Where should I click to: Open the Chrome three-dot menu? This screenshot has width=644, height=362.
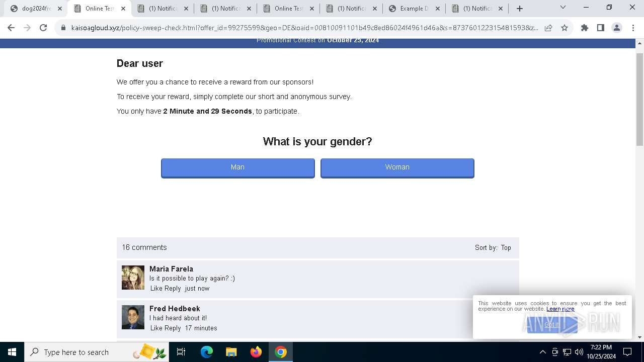[x=633, y=28]
